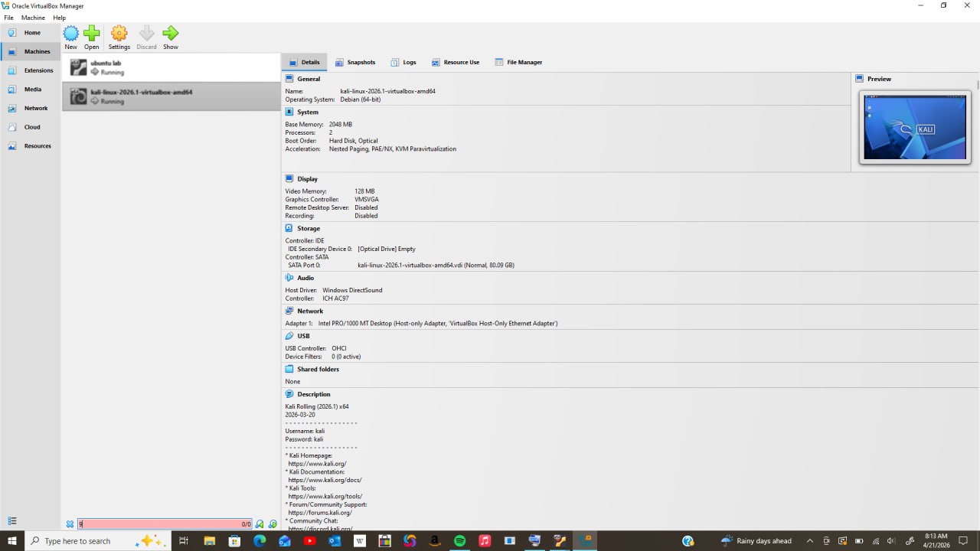Image resolution: width=980 pixels, height=551 pixels.
Task: Switch to the Resource Use tab
Action: pos(456,62)
